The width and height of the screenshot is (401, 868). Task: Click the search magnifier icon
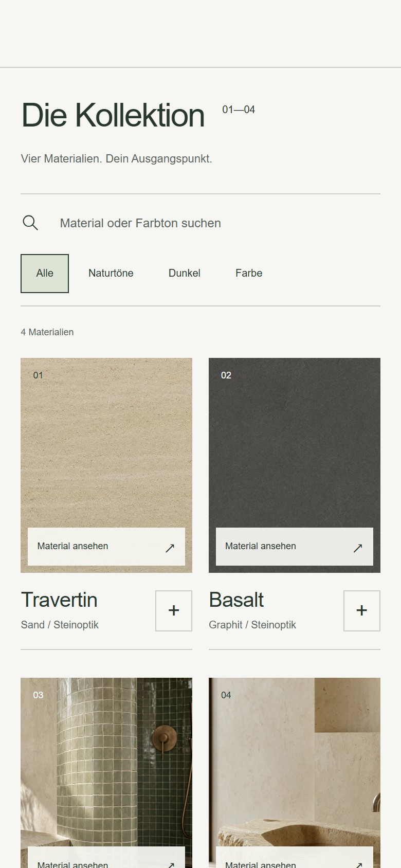30,223
